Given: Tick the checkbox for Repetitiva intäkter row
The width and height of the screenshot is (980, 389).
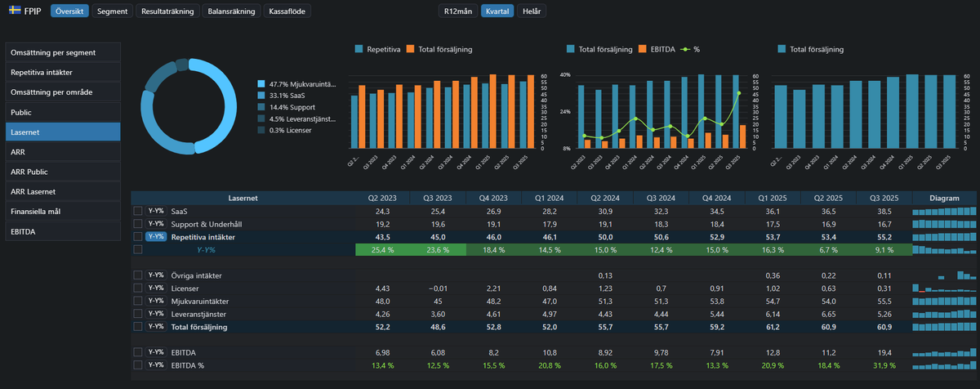Looking at the screenshot, I should (137, 236).
